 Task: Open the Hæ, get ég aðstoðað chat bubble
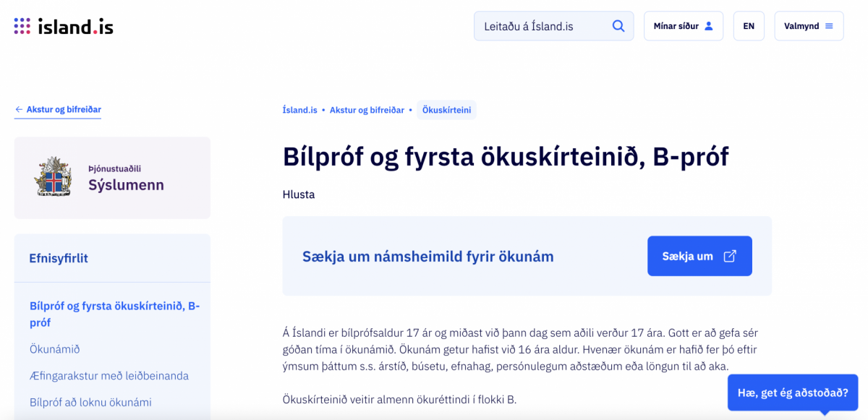click(x=793, y=393)
